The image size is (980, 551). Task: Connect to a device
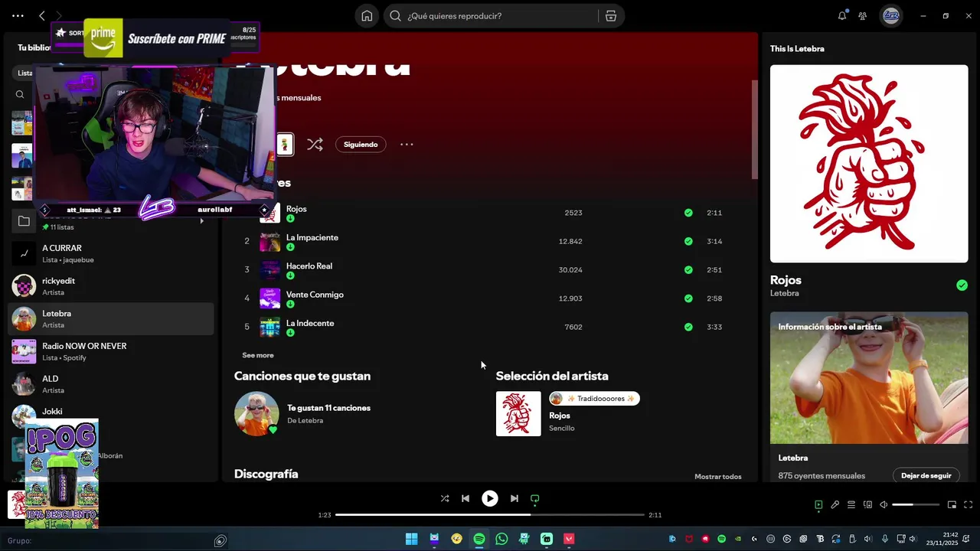coord(867,504)
